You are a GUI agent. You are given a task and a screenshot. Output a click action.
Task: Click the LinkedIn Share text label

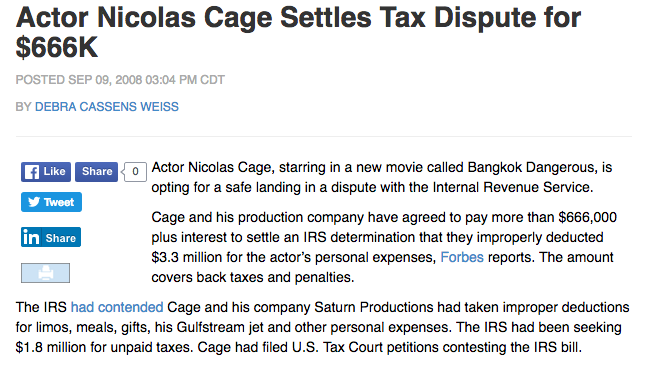click(x=61, y=238)
